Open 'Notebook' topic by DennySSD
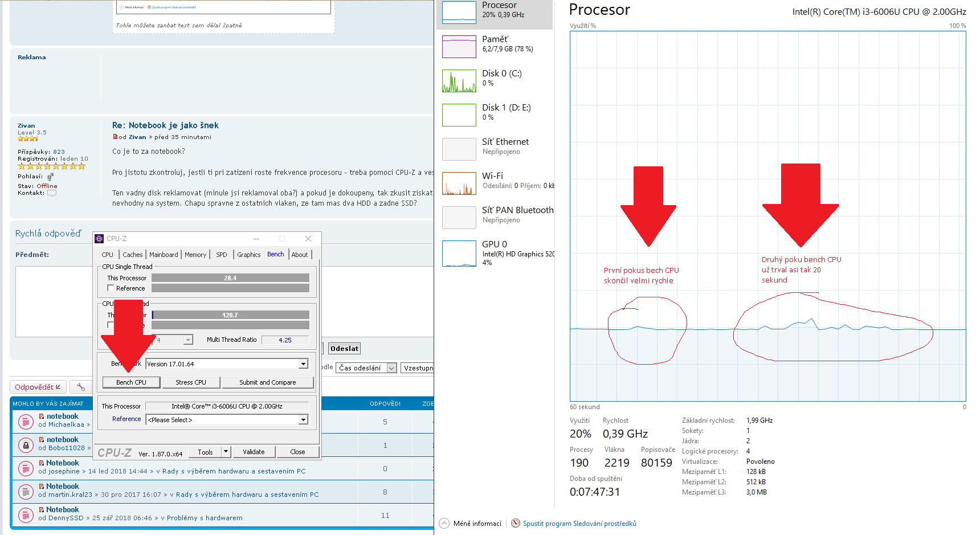 (63, 510)
